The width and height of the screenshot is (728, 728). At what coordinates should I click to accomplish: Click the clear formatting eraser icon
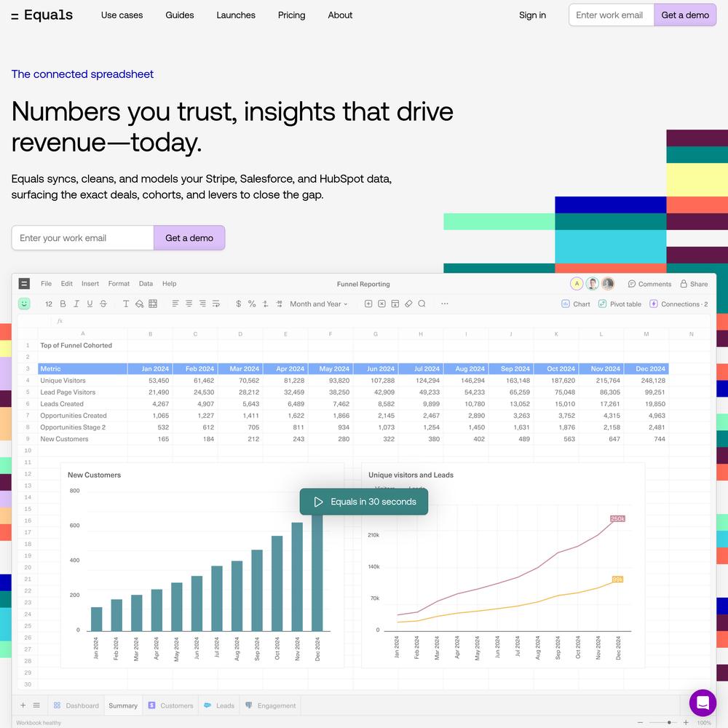tap(408, 304)
